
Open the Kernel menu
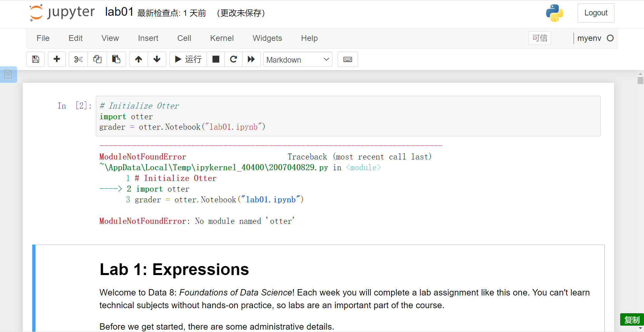point(222,38)
